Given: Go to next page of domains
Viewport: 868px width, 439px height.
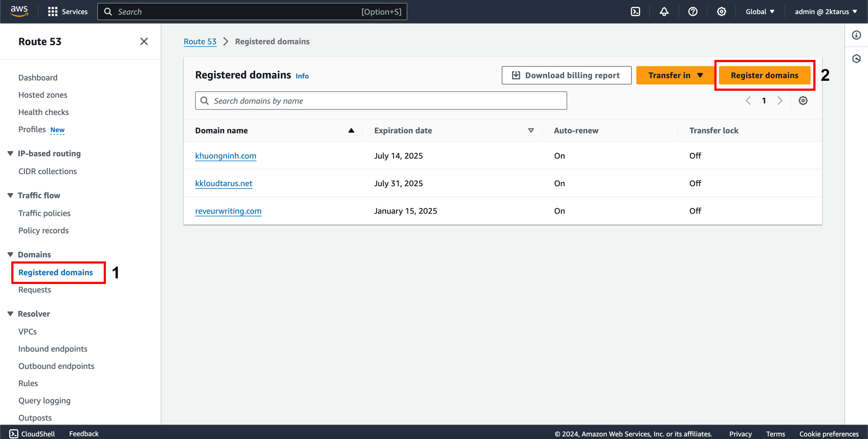Looking at the screenshot, I should click(x=780, y=101).
